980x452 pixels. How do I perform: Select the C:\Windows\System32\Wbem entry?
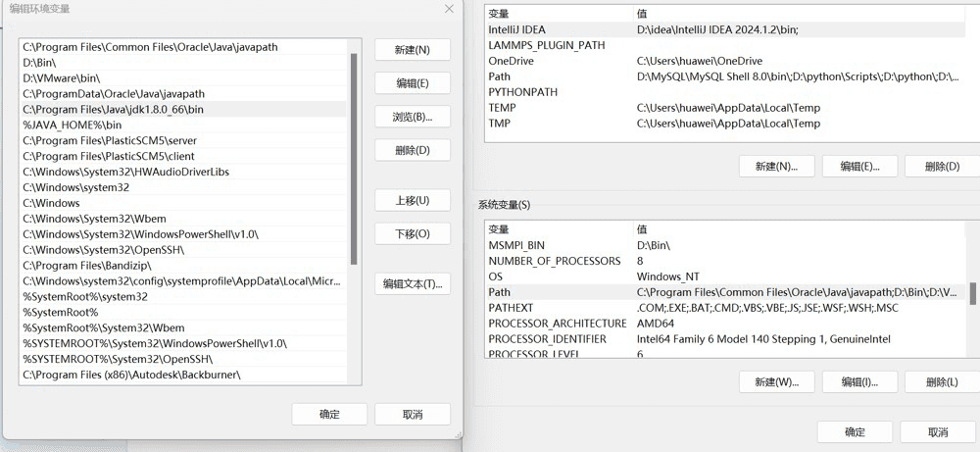pyautogui.click(x=182, y=219)
